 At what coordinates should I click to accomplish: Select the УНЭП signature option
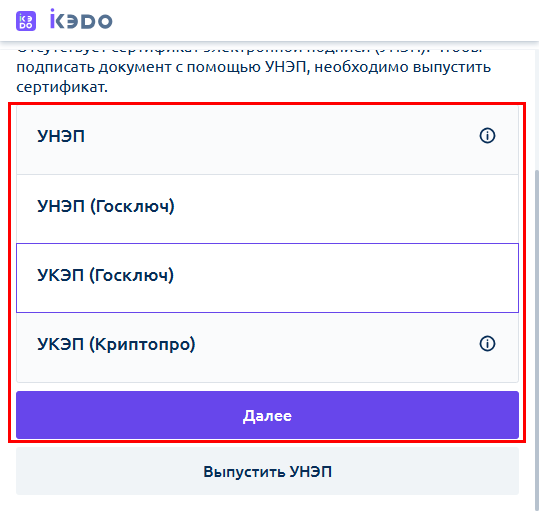tap(267, 140)
